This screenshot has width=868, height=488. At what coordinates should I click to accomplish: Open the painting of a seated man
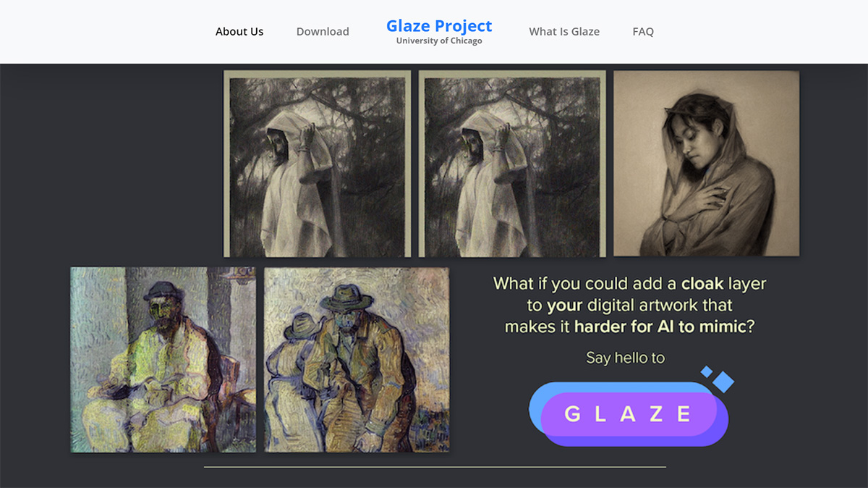pyautogui.click(x=163, y=359)
